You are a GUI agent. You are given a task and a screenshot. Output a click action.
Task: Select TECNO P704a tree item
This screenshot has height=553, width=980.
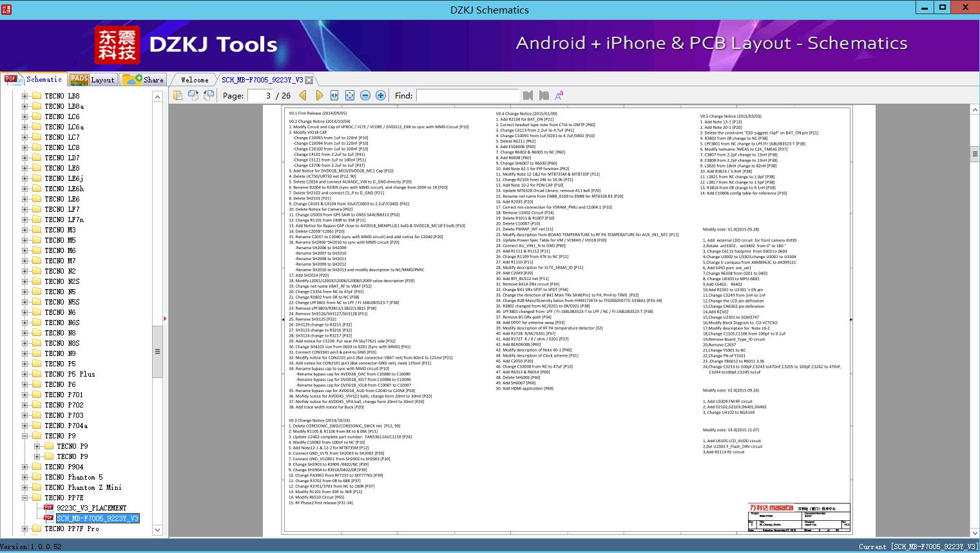click(66, 426)
